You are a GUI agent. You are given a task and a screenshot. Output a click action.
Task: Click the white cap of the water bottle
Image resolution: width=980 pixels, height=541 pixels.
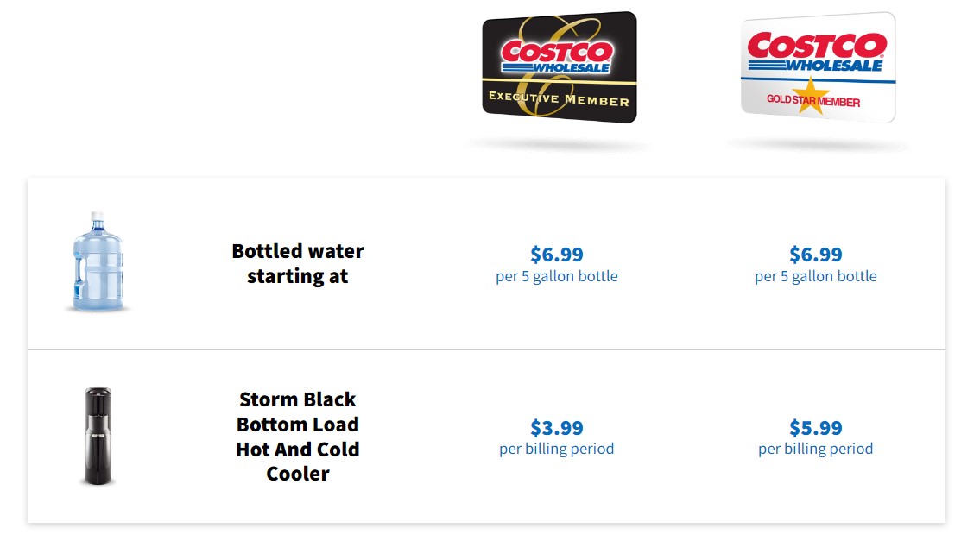(x=98, y=217)
